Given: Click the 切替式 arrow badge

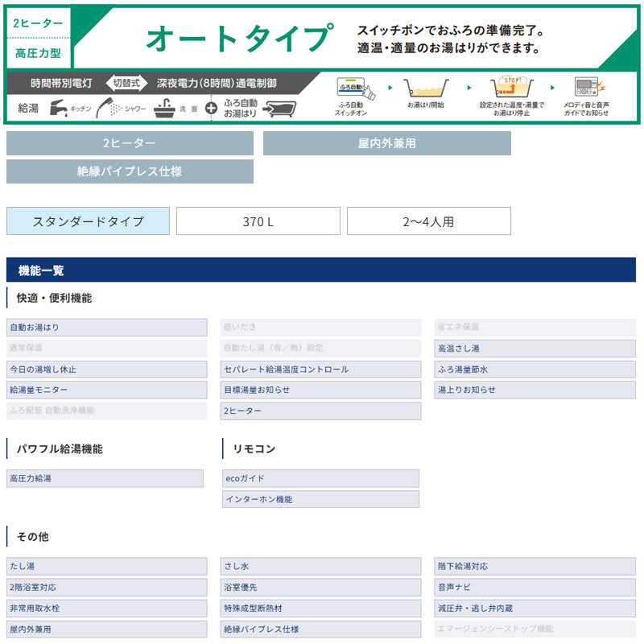Looking at the screenshot, I should point(126,83).
